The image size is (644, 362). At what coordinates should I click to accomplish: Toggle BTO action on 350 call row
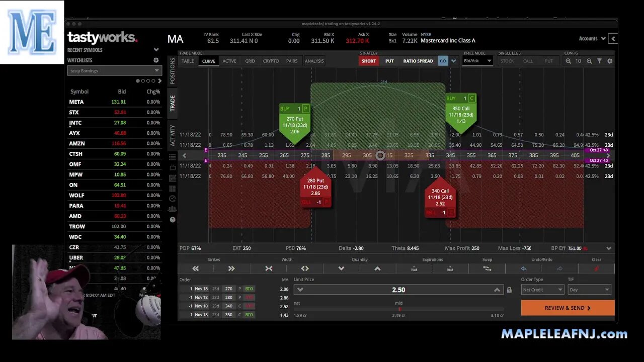click(249, 315)
